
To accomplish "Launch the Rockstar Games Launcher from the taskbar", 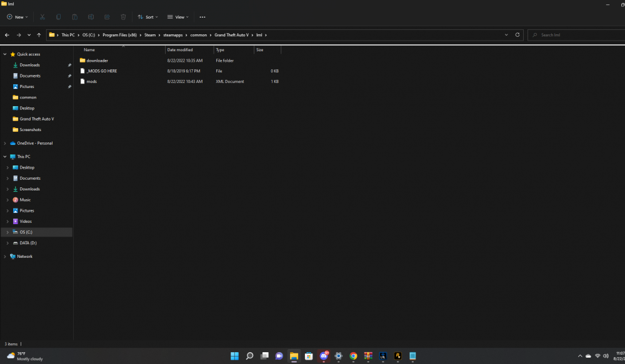I will [397, 356].
